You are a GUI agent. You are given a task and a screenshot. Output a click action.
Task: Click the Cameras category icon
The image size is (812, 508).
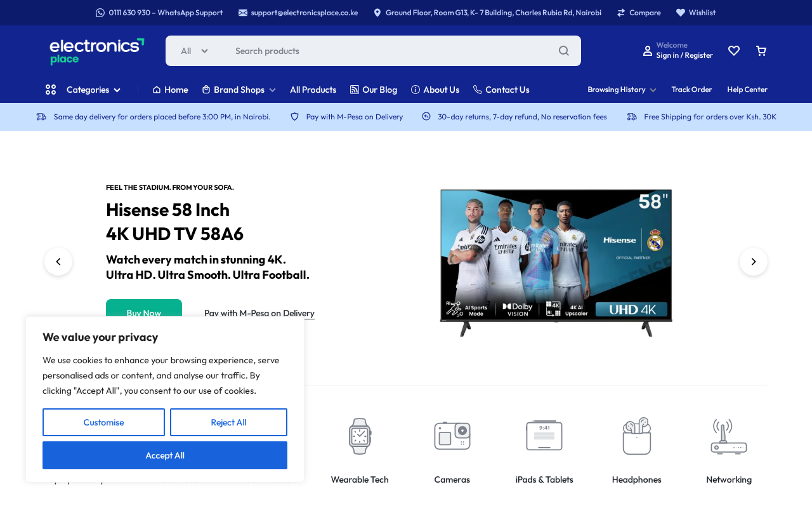(x=452, y=436)
